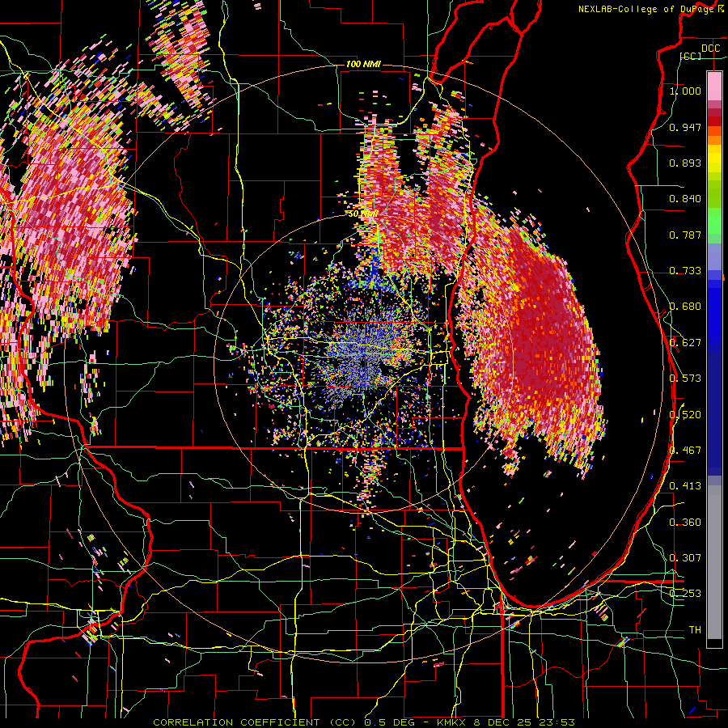The image size is (728, 728).
Task: Select the 0.947 legend value
Action: 685,127
